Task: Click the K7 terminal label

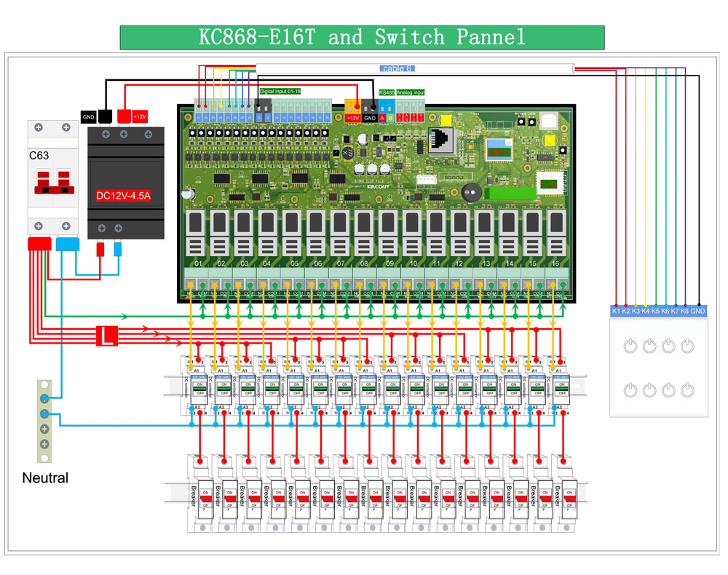Action: (x=675, y=311)
